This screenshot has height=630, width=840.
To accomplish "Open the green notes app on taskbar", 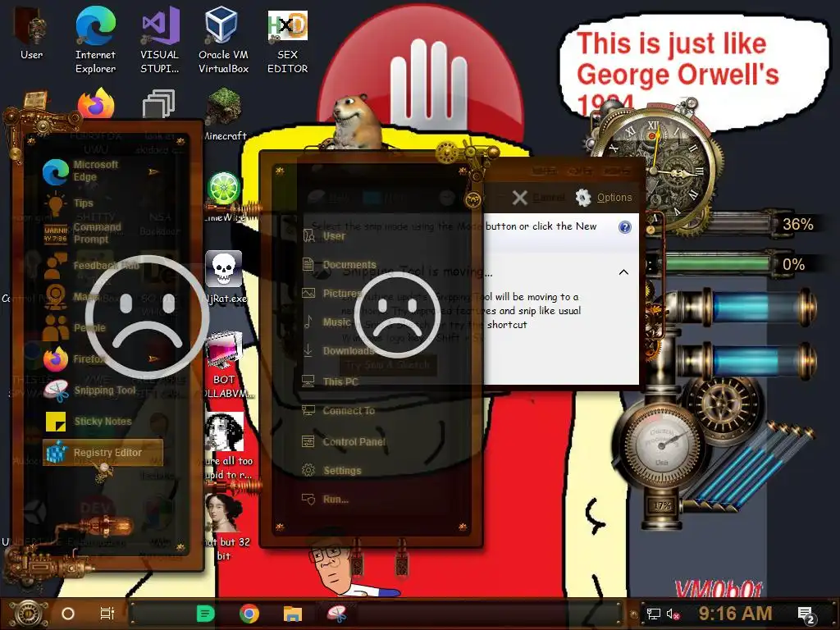I will pyautogui.click(x=205, y=614).
